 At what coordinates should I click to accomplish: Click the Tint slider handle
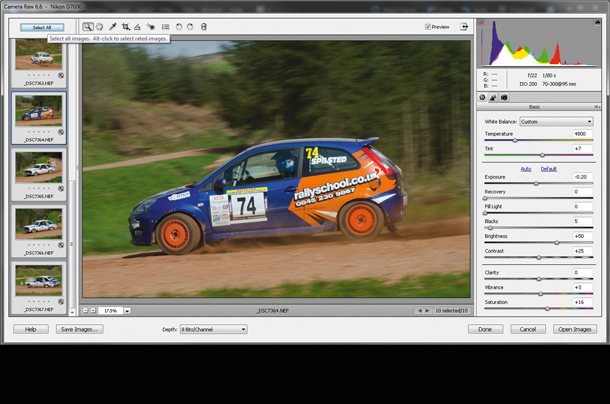(542, 155)
